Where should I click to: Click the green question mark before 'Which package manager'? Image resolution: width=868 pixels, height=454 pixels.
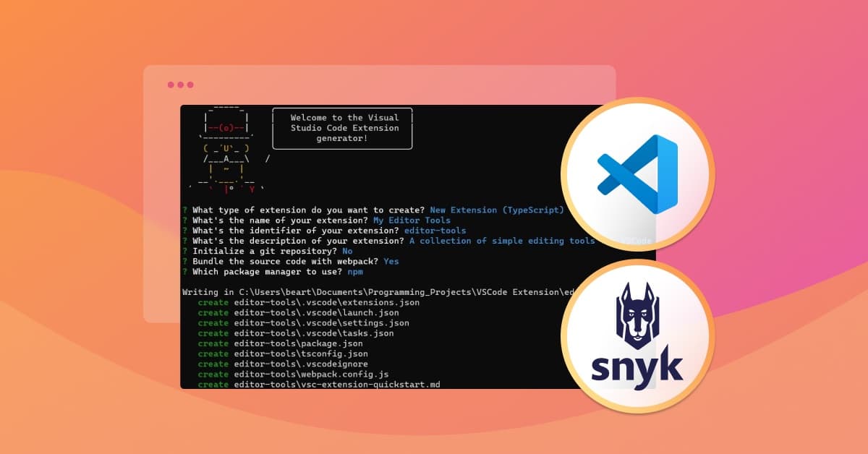185,272
